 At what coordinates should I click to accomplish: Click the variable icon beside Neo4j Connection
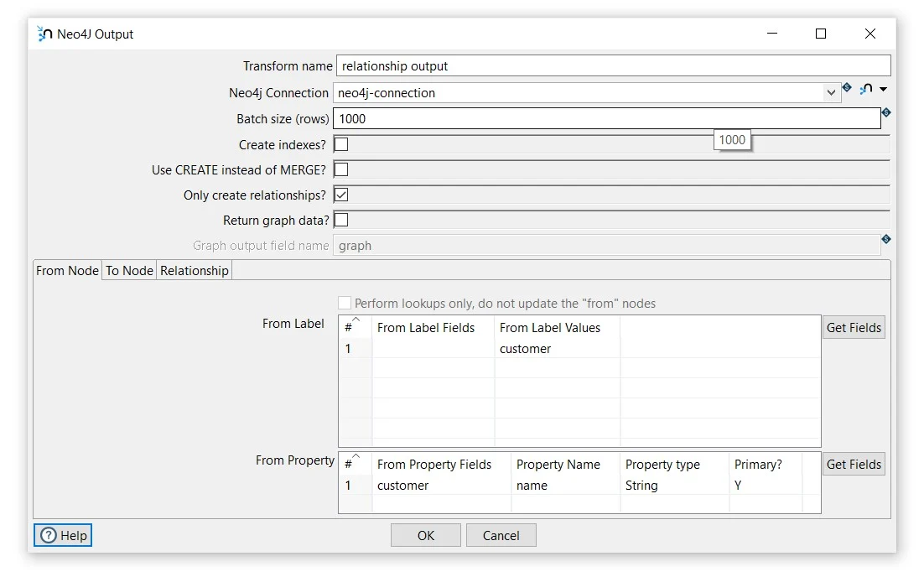pos(847,87)
